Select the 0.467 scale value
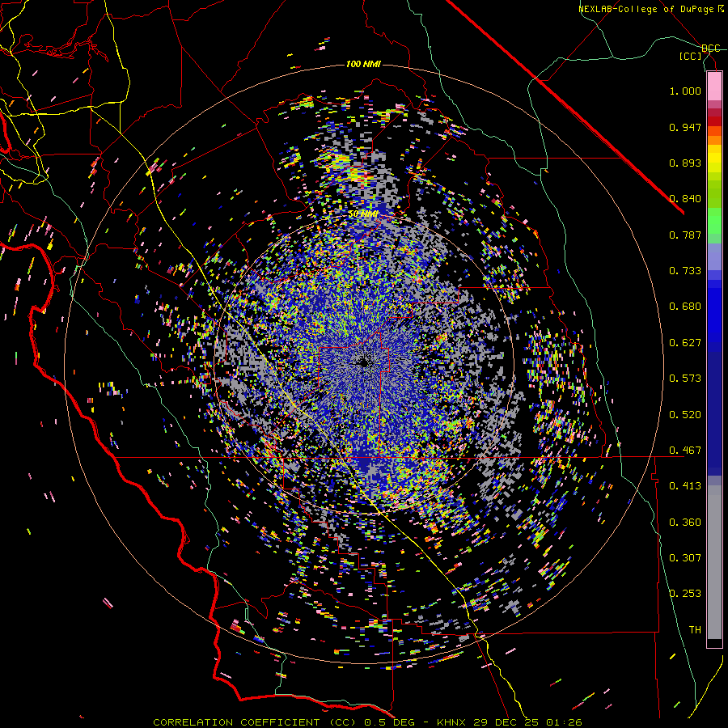Image resolution: width=728 pixels, height=728 pixels. pyautogui.click(x=685, y=451)
